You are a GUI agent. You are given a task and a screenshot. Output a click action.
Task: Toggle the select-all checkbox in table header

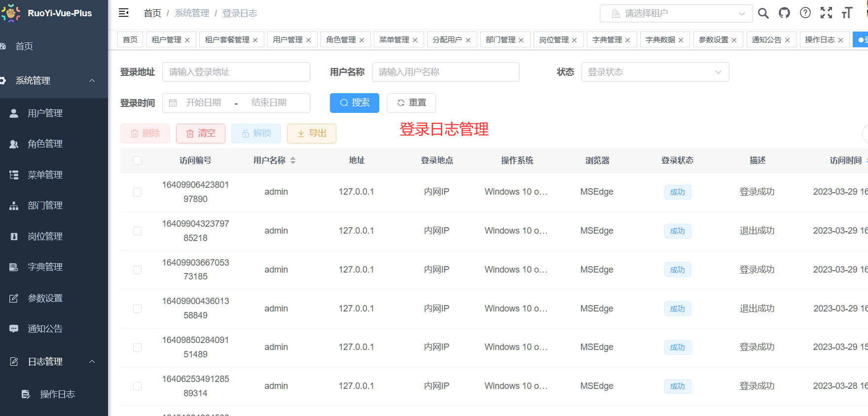137,160
